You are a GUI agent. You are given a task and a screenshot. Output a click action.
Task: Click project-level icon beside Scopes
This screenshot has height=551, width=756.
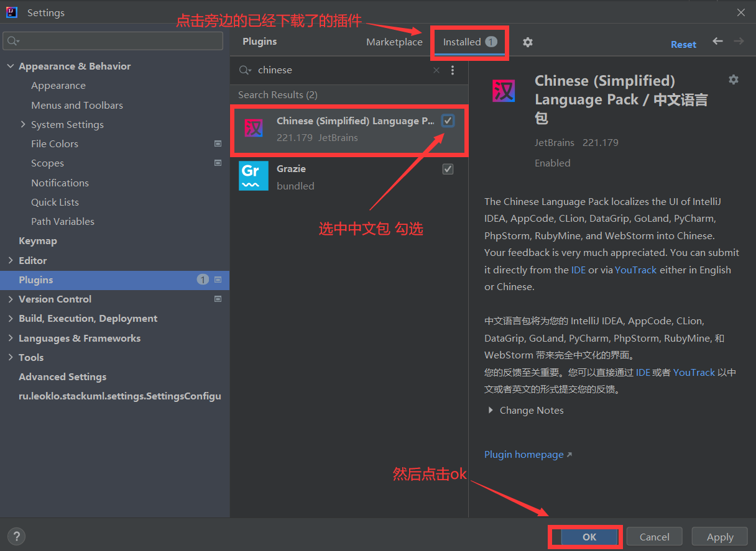tap(218, 163)
